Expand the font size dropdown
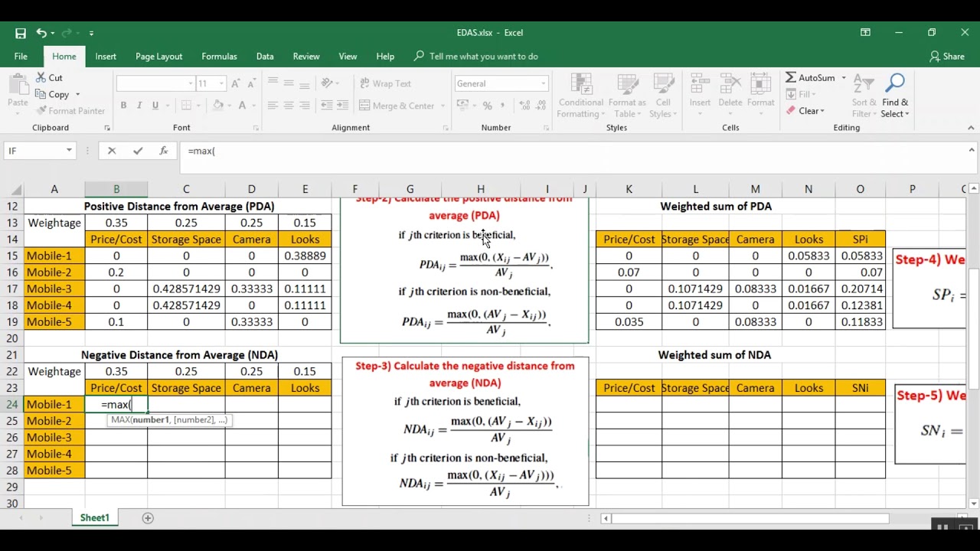This screenshot has width=980, height=551. pos(221,83)
